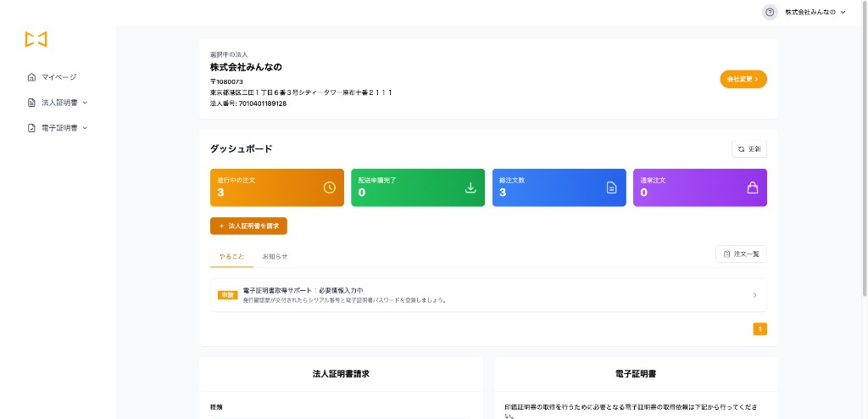Click the 会社変更 button
This screenshot has height=419, width=868.
click(743, 79)
